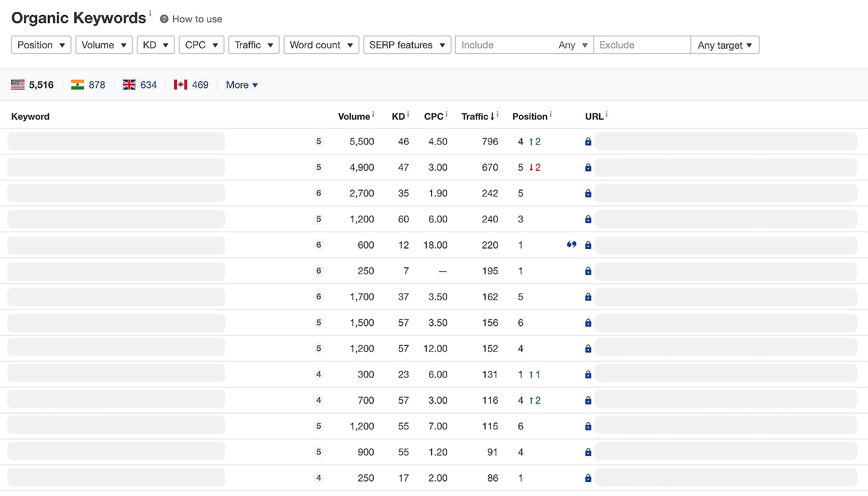Click the lock icon in the 5,500 volume row
This screenshot has height=496, width=868.
click(x=588, y=142)
